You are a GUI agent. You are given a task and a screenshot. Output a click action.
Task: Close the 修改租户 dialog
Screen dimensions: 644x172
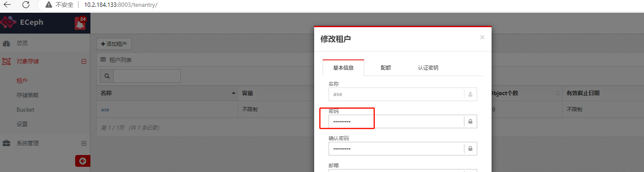tap(482, 37)
